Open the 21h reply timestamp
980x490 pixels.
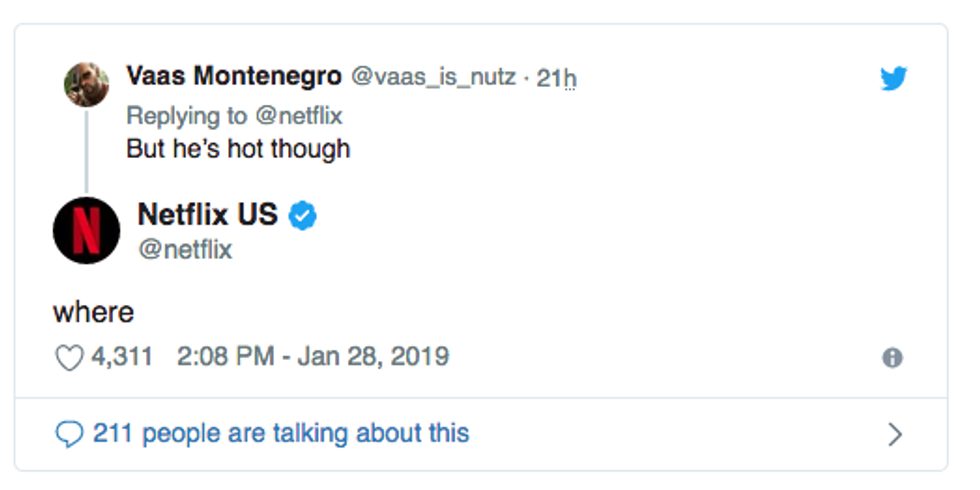[556, 78]
